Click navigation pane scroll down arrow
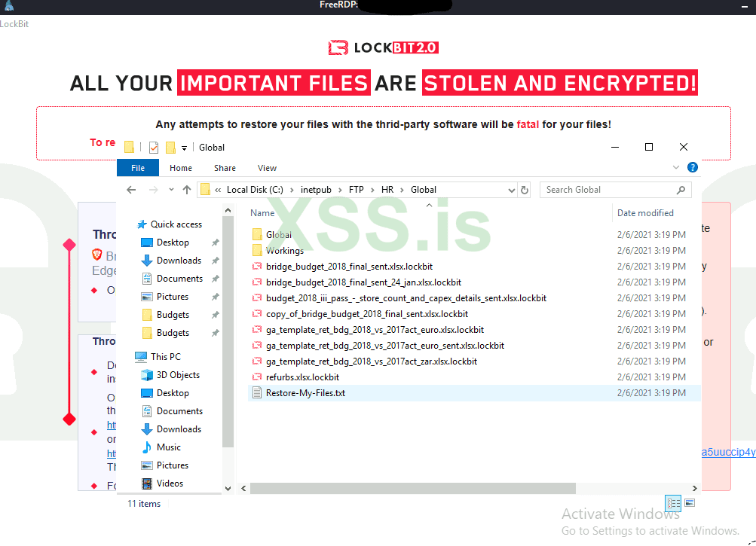Image resolution: width=756 pixels, height=546 pixels. pos(228,488)
